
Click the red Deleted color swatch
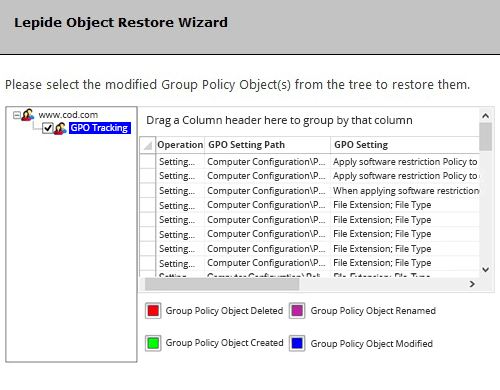click(x=153, y=311)
